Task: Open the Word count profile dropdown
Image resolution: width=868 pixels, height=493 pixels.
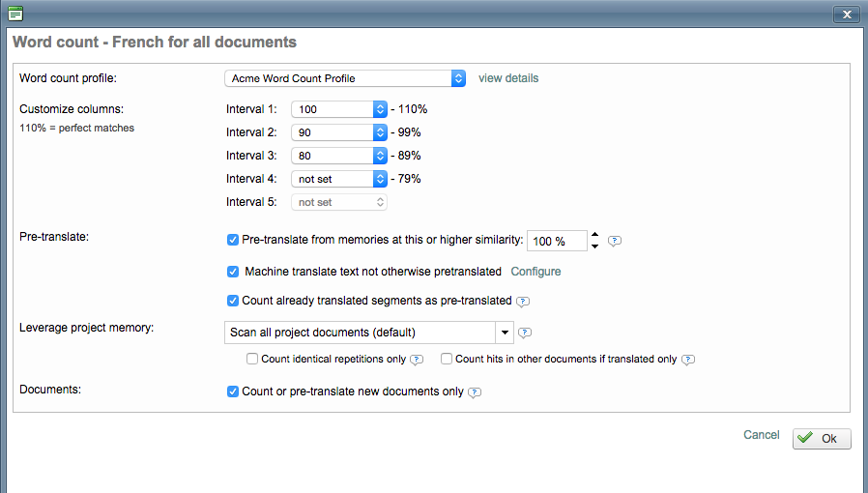Action: [x=345, y=78]
